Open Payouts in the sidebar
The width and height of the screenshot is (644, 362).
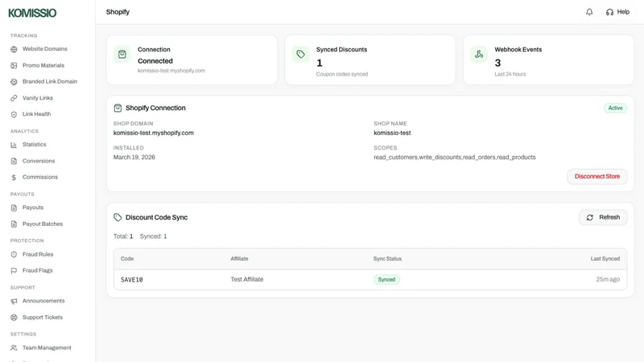33,208
